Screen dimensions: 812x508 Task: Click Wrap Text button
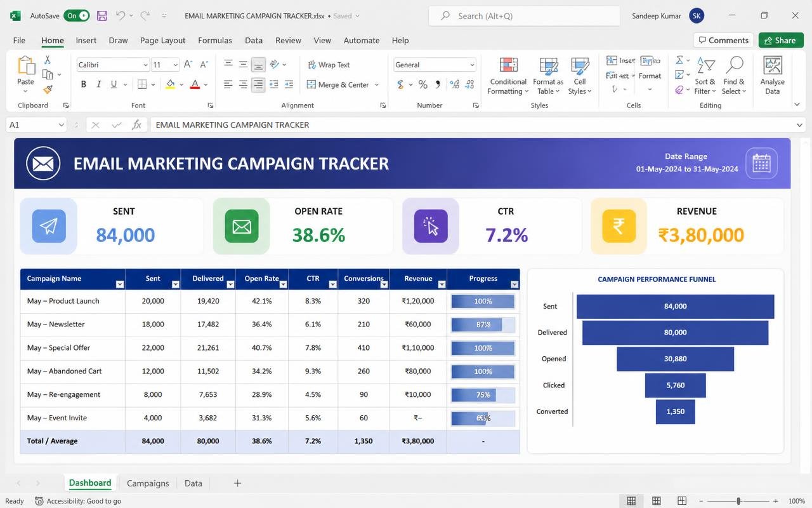(x=329, y=65)
